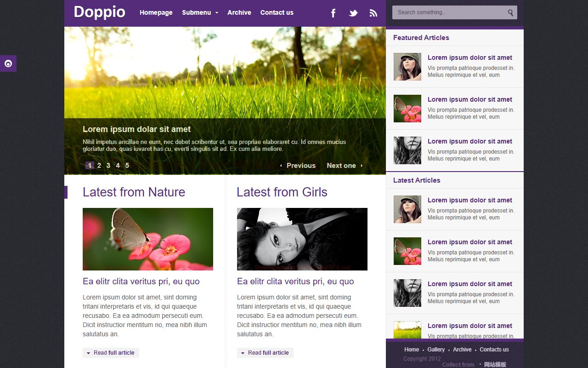Image resolution: width=588 pixels, height=368 pixels.
Task: Open the Facebook icon in the header
Action: 334,13
